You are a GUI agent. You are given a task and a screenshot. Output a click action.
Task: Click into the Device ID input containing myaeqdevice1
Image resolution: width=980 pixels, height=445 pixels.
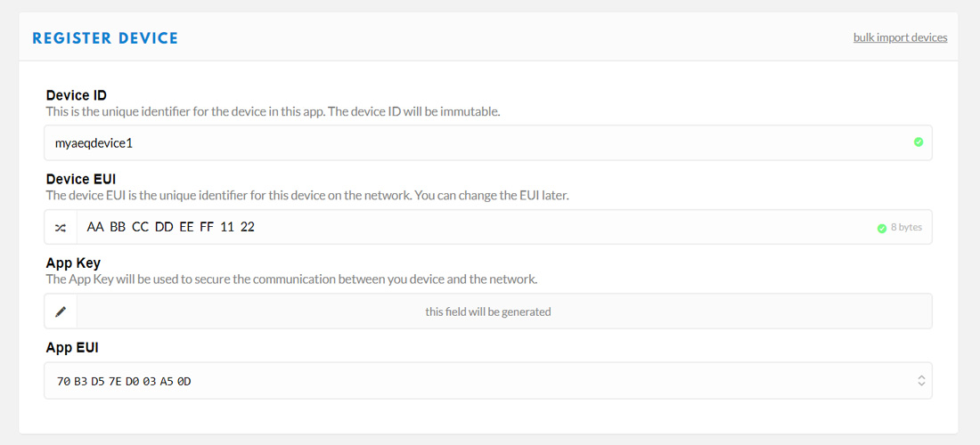pos(488,143)
